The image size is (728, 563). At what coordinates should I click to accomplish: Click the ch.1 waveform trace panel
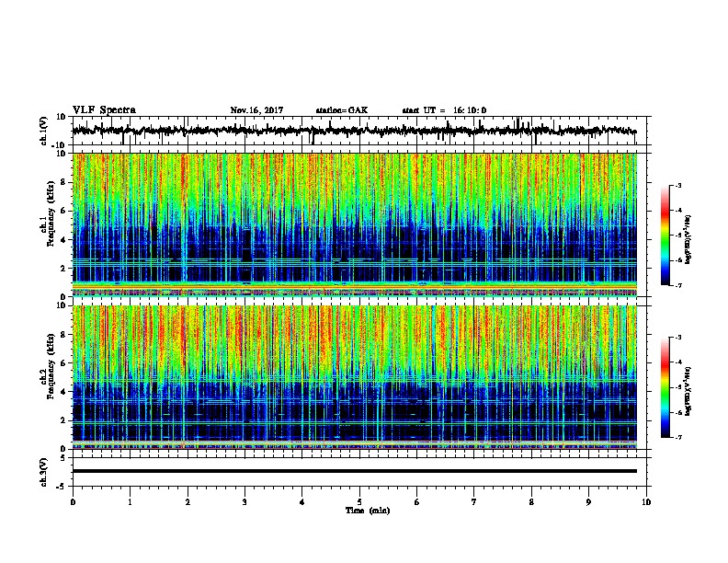tap(361, 131)
